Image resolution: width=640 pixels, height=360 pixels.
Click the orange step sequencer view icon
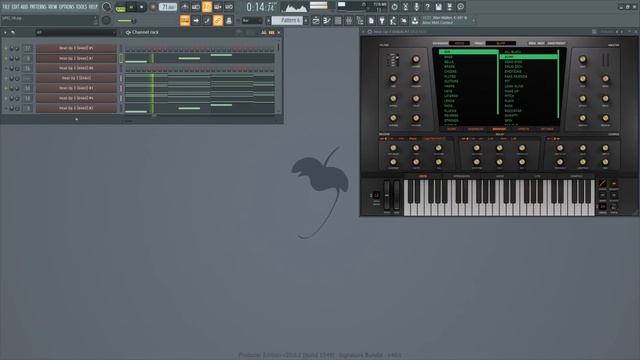tap(271, 32)
